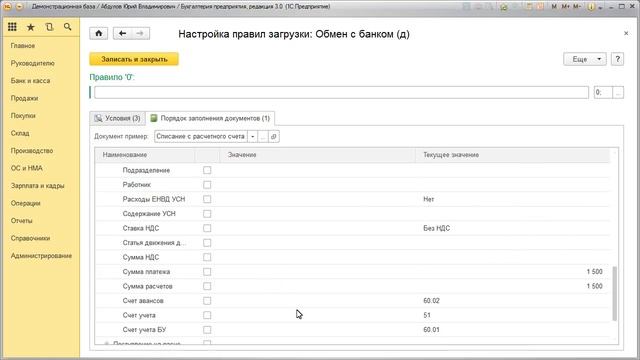Click the rule name input field
The height and width of the screenshot is (360, 640).
tap(341, 93)
